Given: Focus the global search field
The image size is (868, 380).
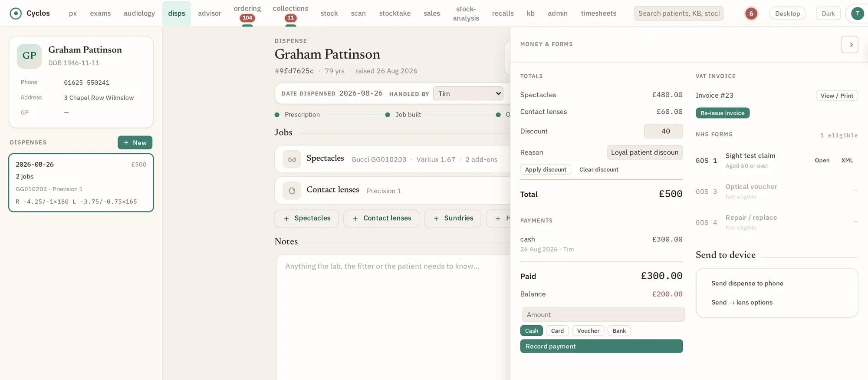Looking at the screenshot, I should [678, 13].
